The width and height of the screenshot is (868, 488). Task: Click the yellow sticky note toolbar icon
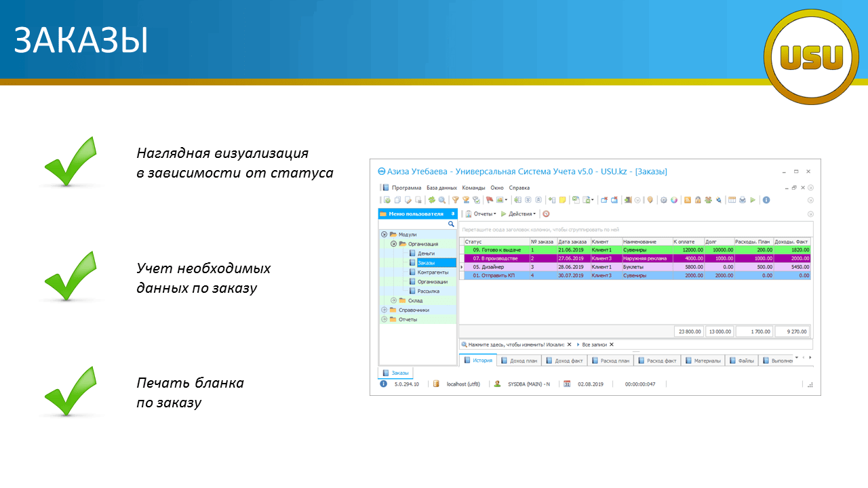(x=562, y=200)
